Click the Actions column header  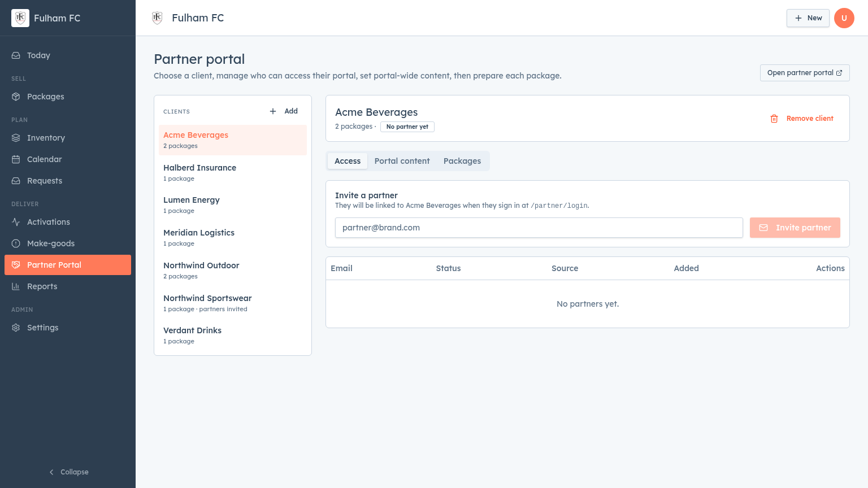pyautogui.click(x=830, y=268)
